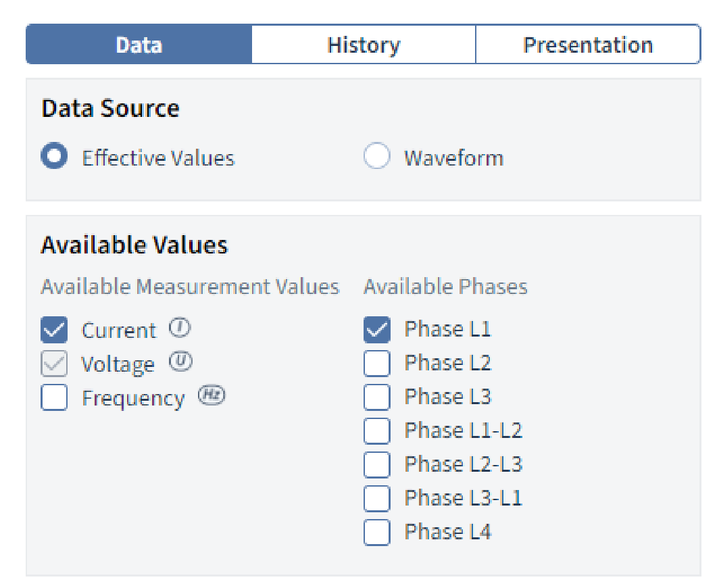Image resolution: width=717 pixels, height=588 pixels.
Task: Check the Phase L1-L2 box
Action: click(377, 431)
